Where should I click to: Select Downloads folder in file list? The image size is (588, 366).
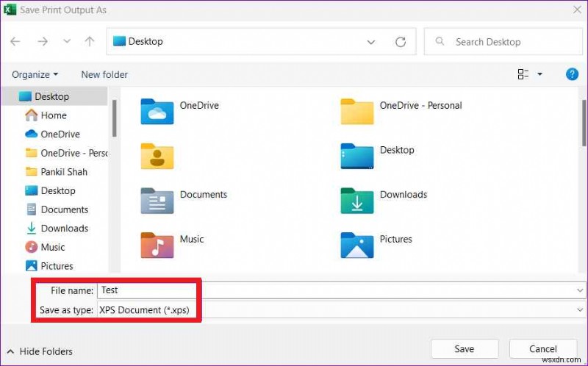pyautogui.click(x=384, y=201)
